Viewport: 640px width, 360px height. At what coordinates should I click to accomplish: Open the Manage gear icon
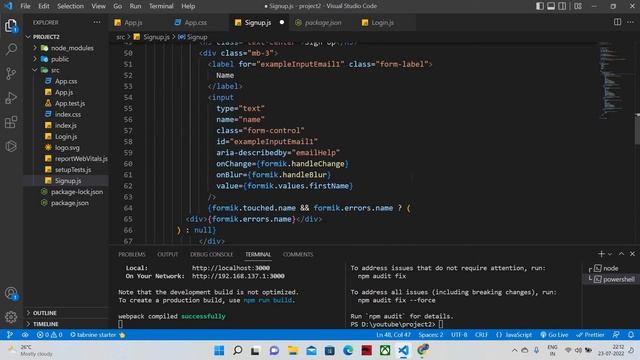pyautogui.click(x=11, y=317)
